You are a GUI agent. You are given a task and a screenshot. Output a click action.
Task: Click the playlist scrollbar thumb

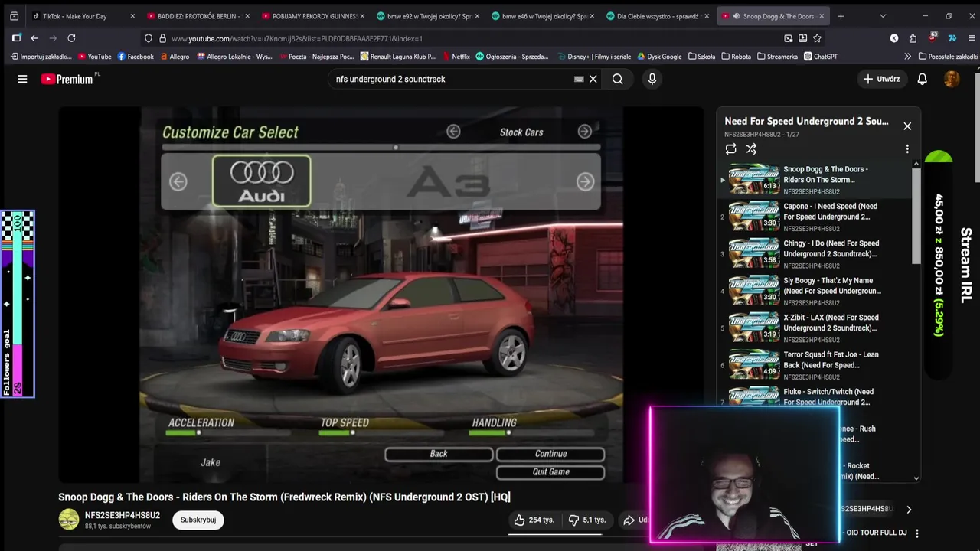916,214
